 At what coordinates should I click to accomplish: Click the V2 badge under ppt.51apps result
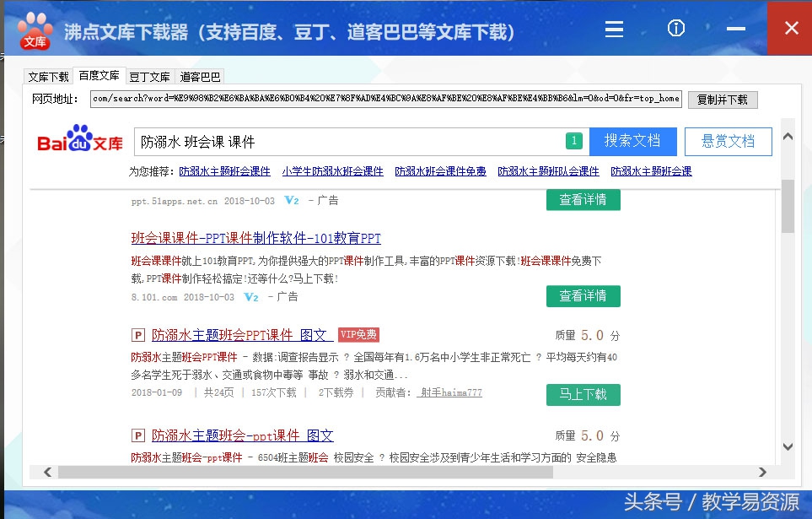point(292,200)
